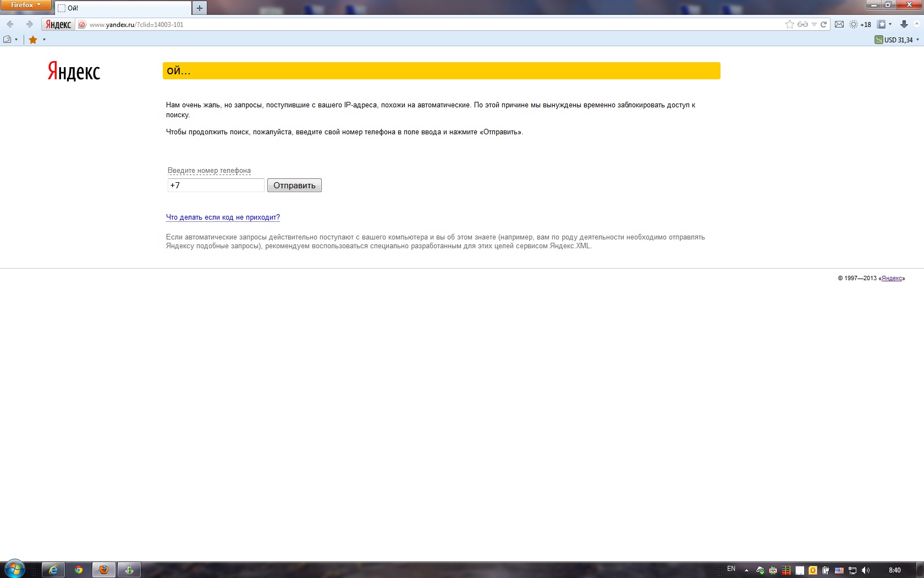The width and height of the screenshot is (924, 578).
Task: Click the power plug tray icon
Action: (x=826, y=570)
